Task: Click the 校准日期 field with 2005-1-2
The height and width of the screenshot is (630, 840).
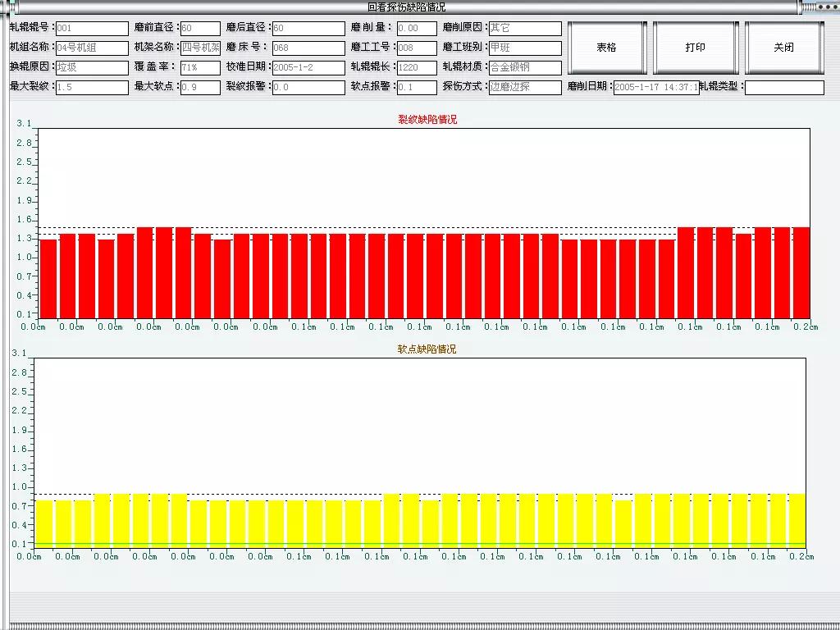Action: coord(308,68)
